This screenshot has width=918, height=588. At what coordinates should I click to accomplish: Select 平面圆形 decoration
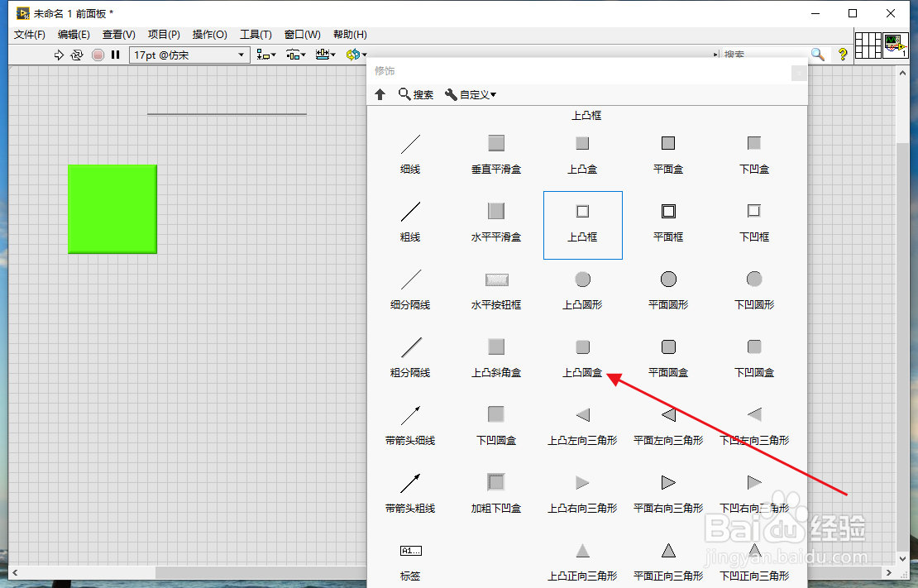point(668,290)
